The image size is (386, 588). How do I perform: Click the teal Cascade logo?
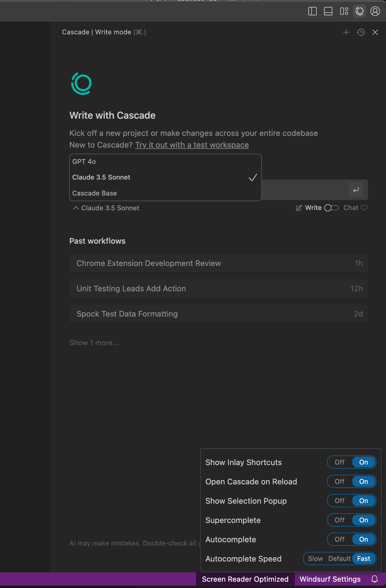click(81, 83)
